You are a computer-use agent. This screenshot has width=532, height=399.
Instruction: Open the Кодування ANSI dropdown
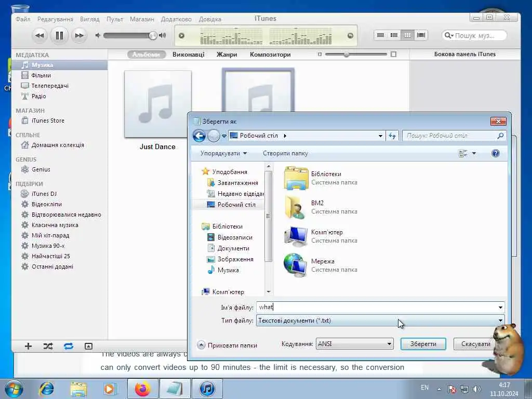354,344
